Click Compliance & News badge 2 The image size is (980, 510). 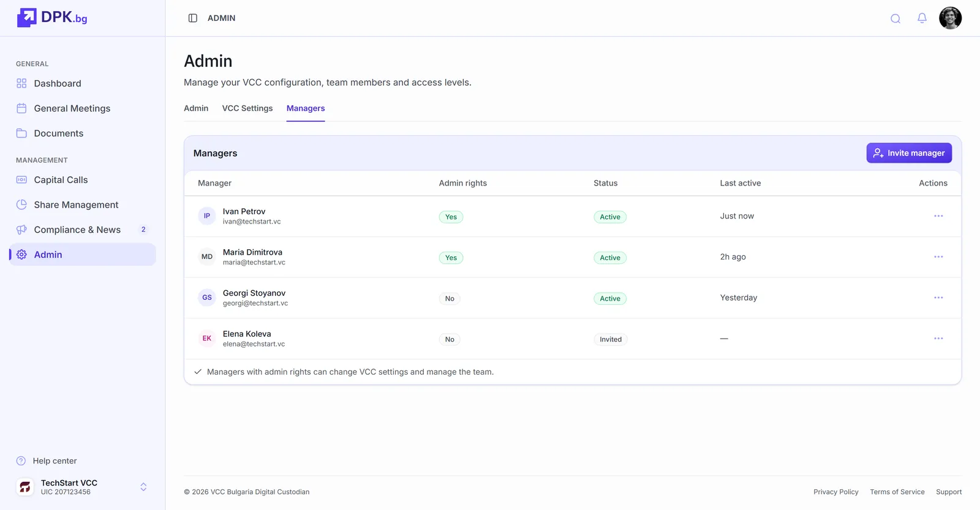point(143,230)
